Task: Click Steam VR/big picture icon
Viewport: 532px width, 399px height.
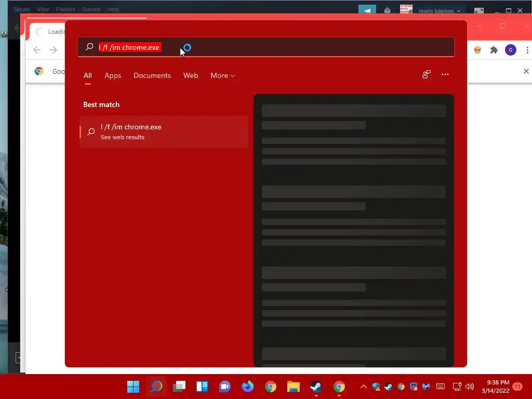Action: [x=478, y=11]
